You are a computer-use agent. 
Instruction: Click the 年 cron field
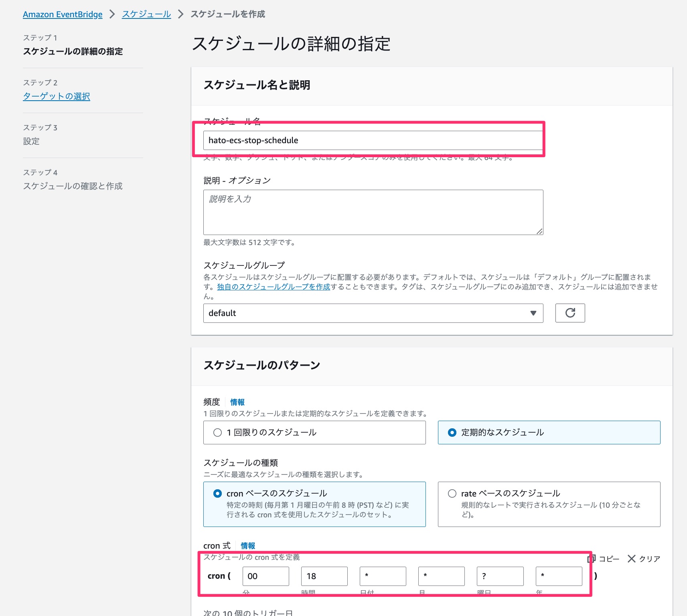click(x=558, y=576)
